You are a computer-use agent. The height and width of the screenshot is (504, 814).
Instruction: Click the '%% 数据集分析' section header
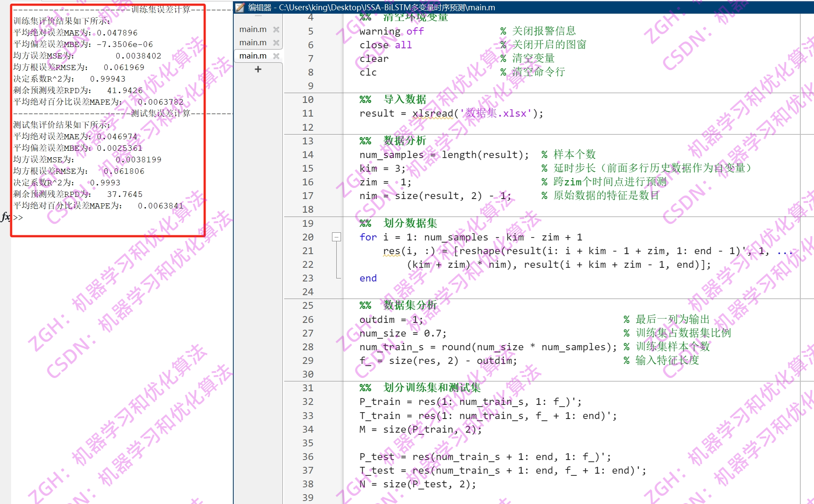pyautogui.click(x=398, y=305)
